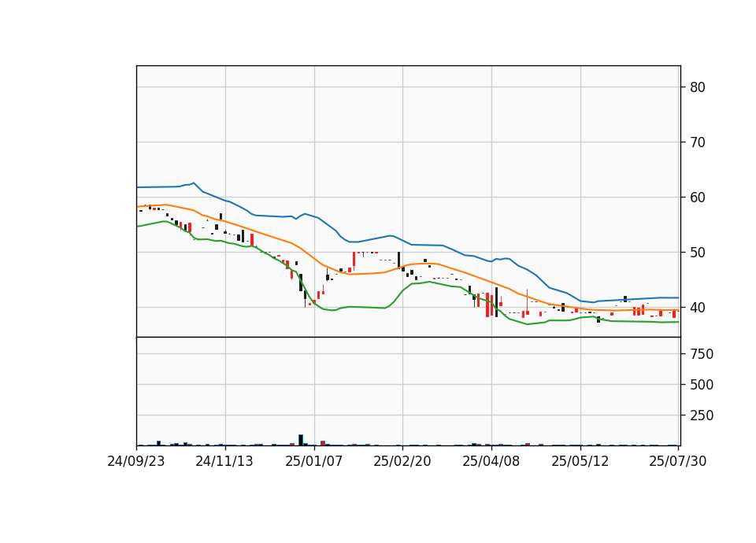Click the 24/09/23 date label
The image size is (756, 543).
click(x=136, y=461)
